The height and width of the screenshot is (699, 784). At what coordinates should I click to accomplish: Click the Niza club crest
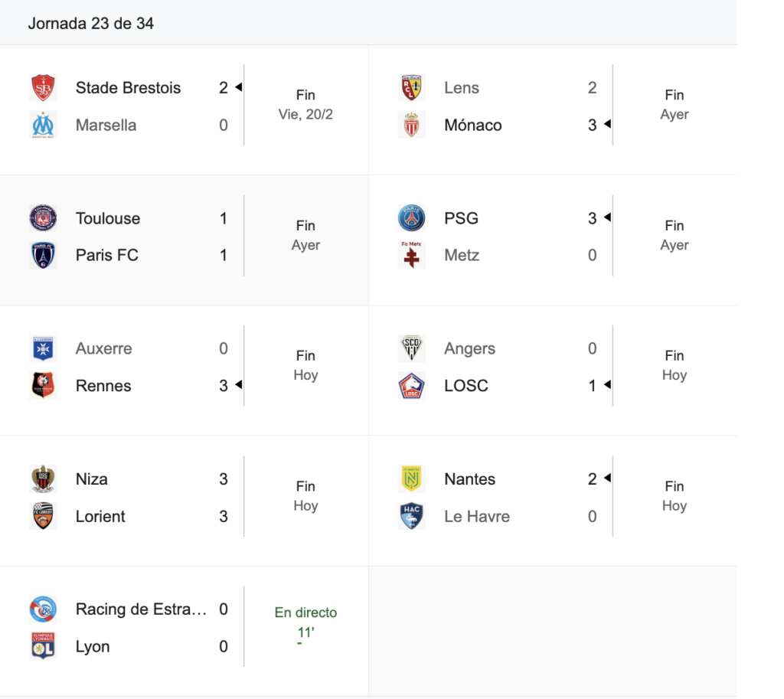pos(43,479)
